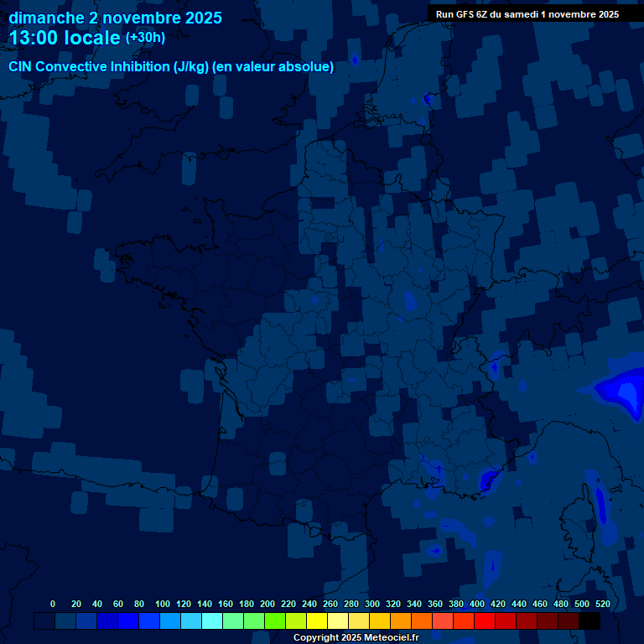The height and width of the screenshot is (644, 644).
Task: Click the legend value label 0
Action: click(53, 604)
